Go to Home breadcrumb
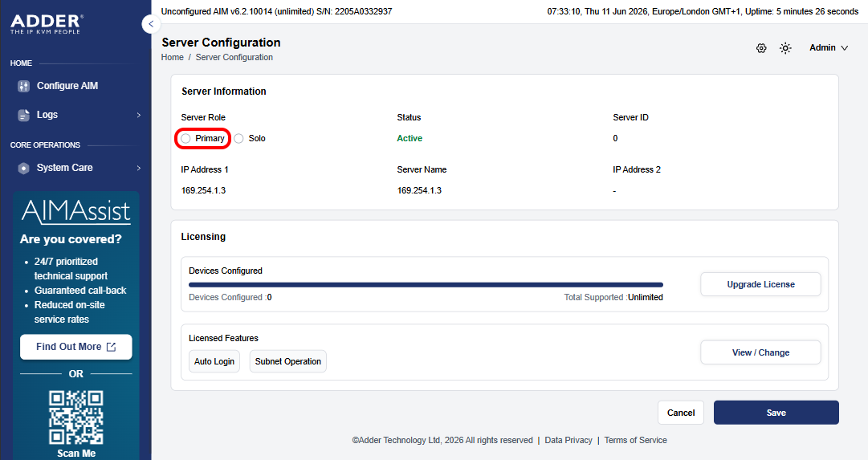Screen dimensions: 868x460 coord(172,57)
